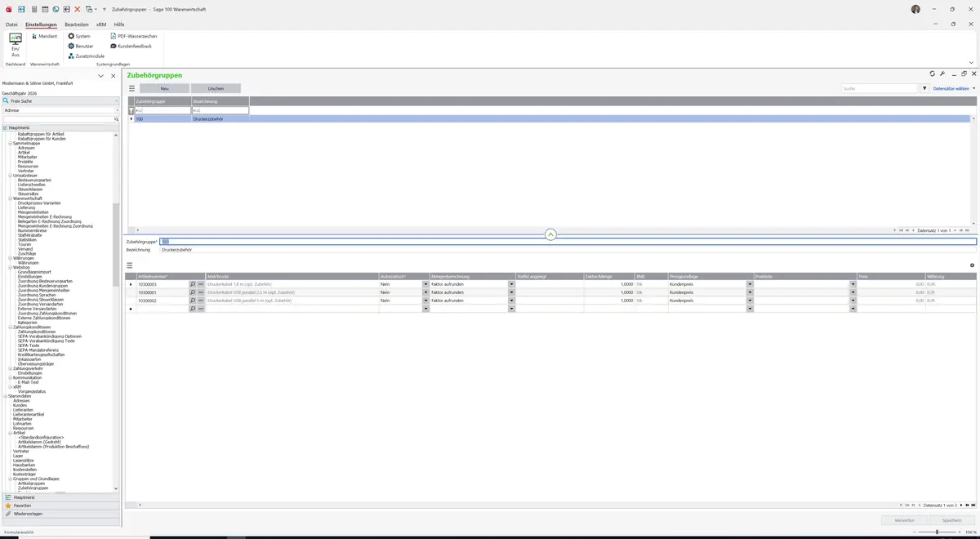
Task: Click Zubehörgruppe column filter field
Action: click(x=163, y=110)
